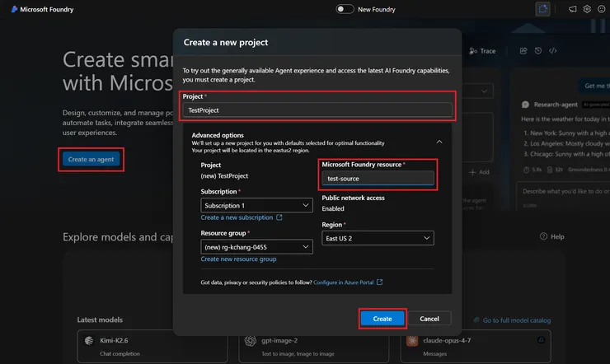Viewport: 610px width, 364px height.
Task: Collapse the Advanced options section chevron
Action: (439, 142)
